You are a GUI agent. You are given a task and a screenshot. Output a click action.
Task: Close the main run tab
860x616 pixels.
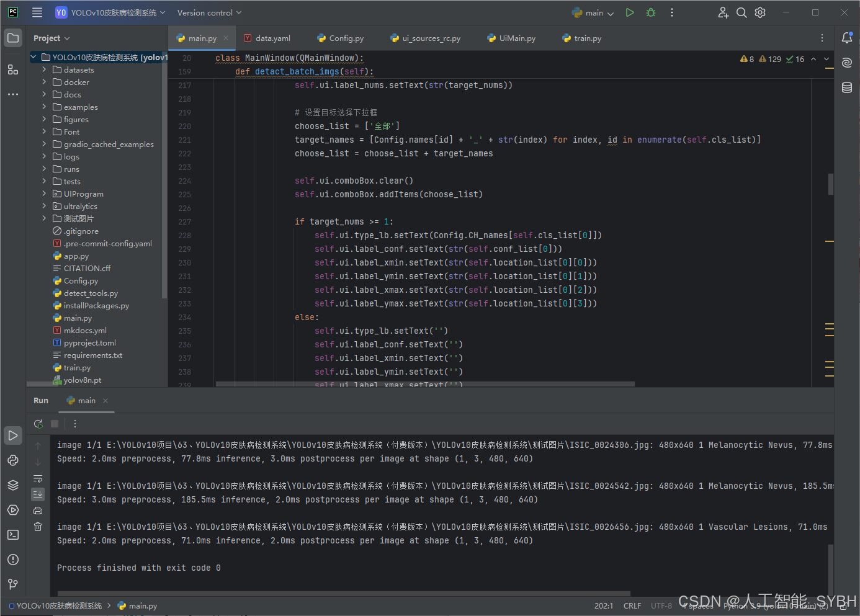point(105,401)
